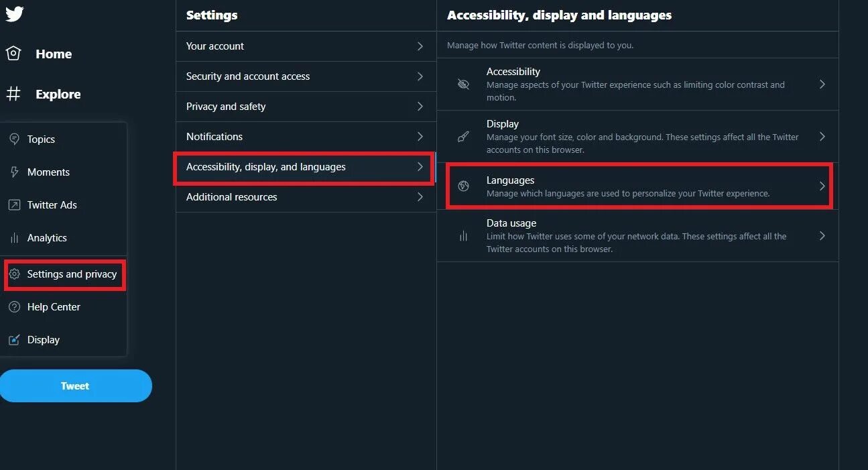
Task: Click the Settings and privacy gear icon
Action: [14, 274]
